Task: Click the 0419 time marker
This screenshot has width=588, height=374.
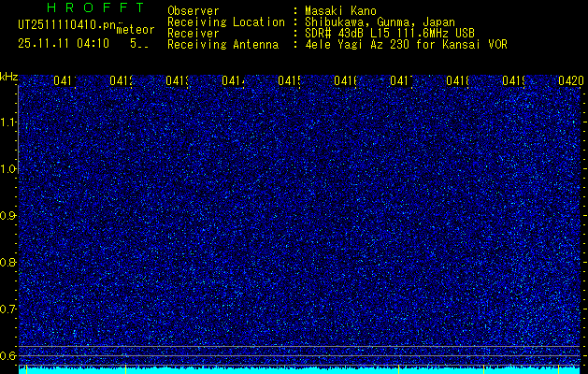Action: 513,80
